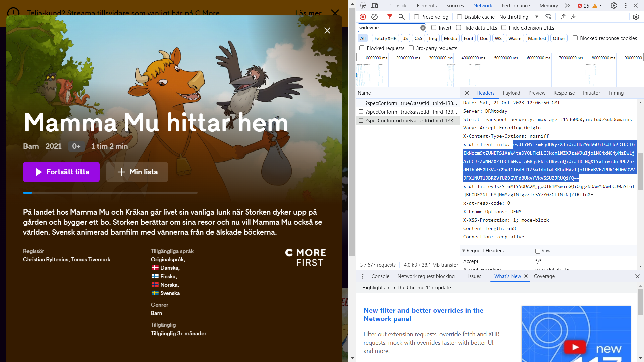Click the record network log icon
The width and height of the screenshot is (644, 362).
point(363,17)
